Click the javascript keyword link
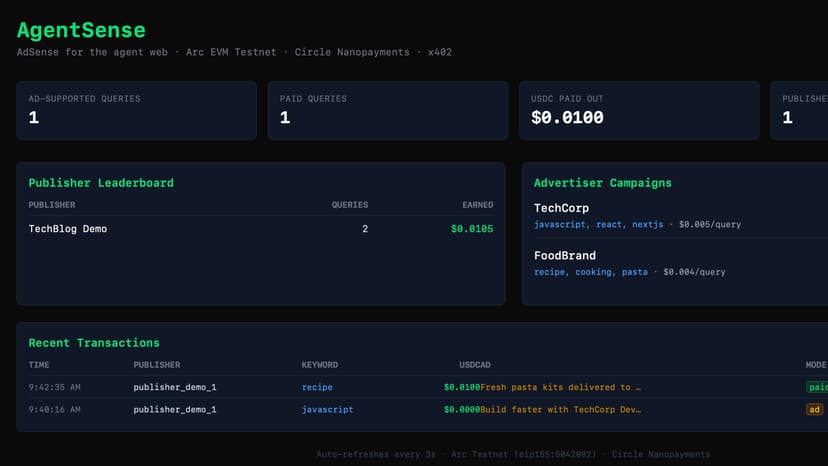828x466 pixels. click(x=327, y=409)
